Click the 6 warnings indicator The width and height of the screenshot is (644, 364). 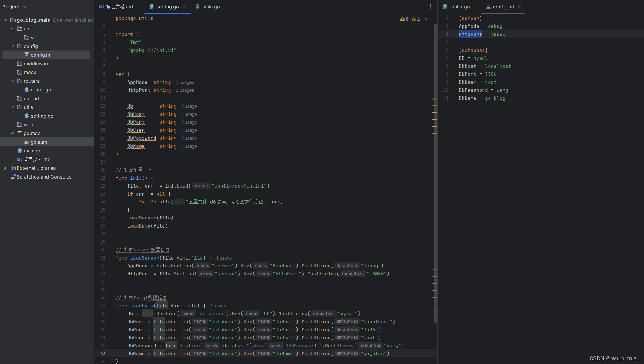[x=405, y=19]
